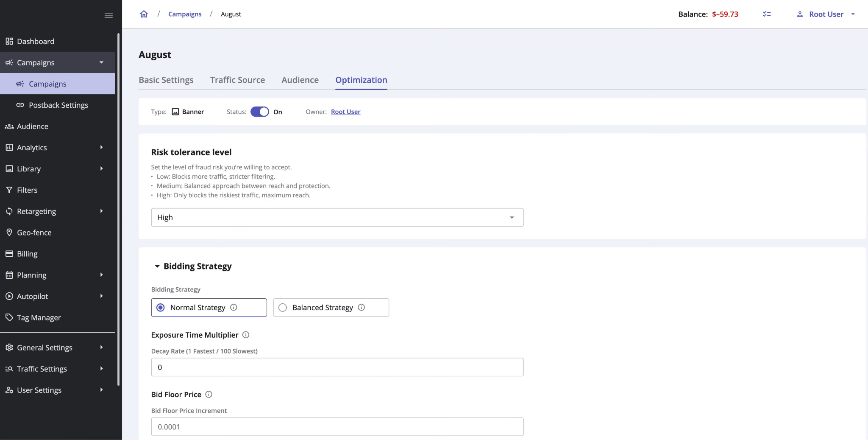Open Tag Manager from the sidebar
Image resolution: width=868 pixels, height=440 pixels.
click(39, 317)
